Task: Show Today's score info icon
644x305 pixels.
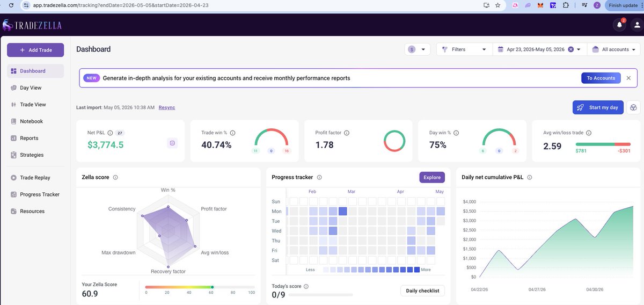Action: click(x=306, y=286)
